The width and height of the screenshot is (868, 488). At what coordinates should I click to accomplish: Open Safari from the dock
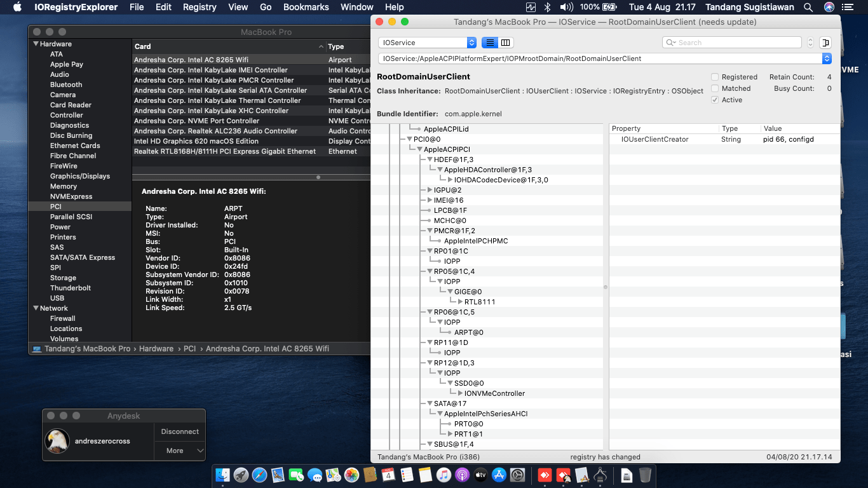click(x=259, y=475)
